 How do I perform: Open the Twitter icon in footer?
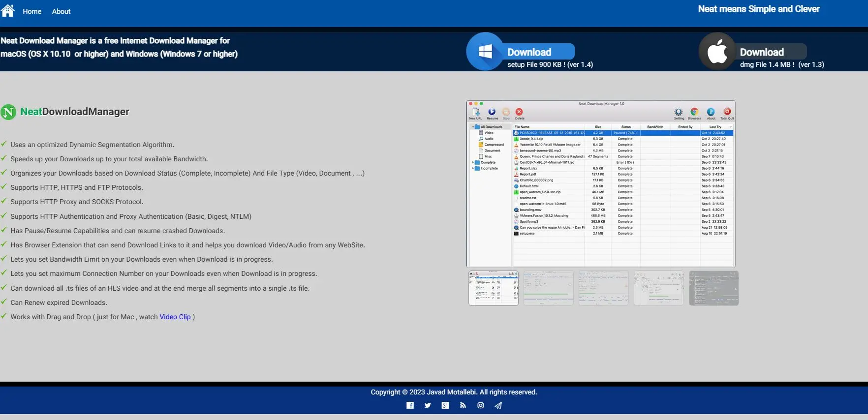pos(428,405)
